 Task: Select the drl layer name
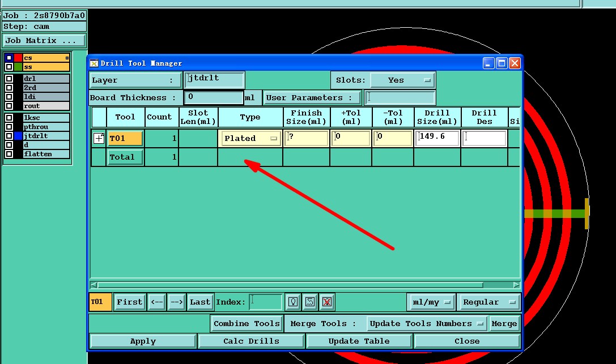(x=46, y=79)
